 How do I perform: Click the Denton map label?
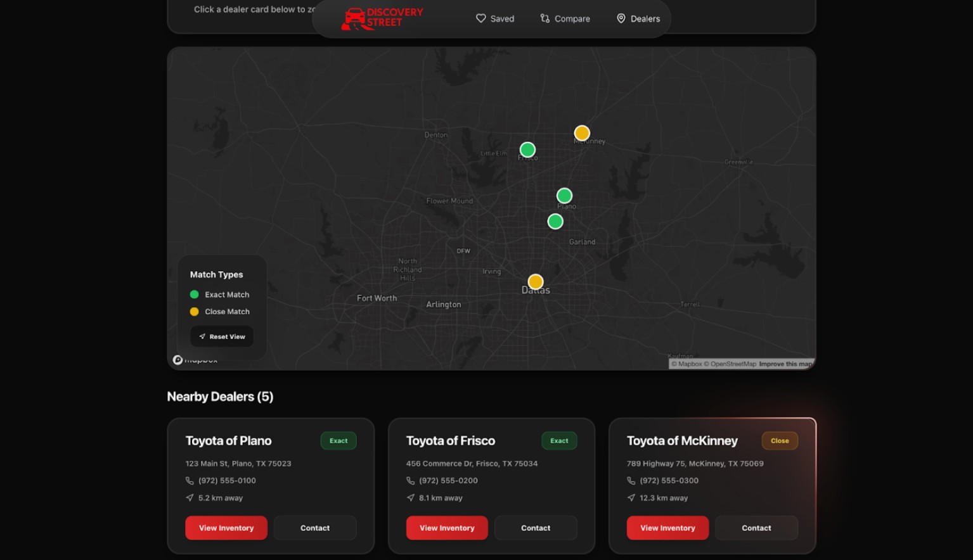tap(435, 135)
